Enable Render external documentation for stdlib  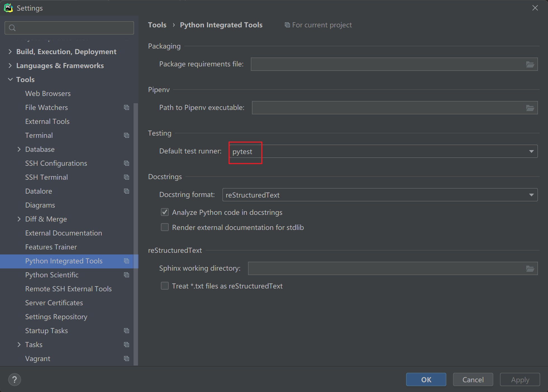coord(165,227)
